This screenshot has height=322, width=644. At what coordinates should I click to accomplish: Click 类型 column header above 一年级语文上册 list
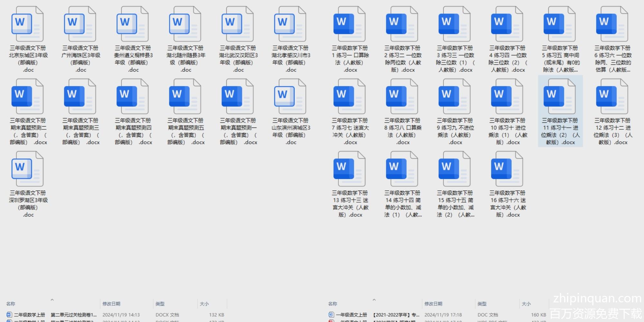click(482, 304)
